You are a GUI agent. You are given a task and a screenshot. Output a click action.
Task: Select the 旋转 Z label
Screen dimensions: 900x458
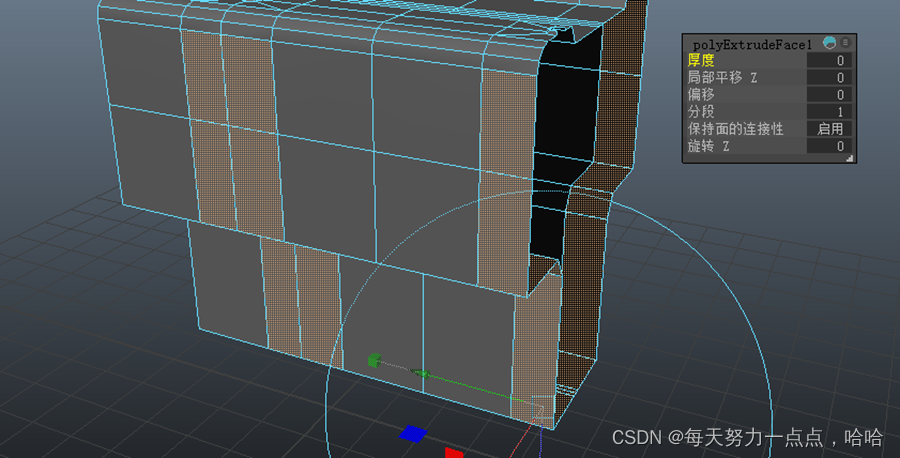click(708, 146)
